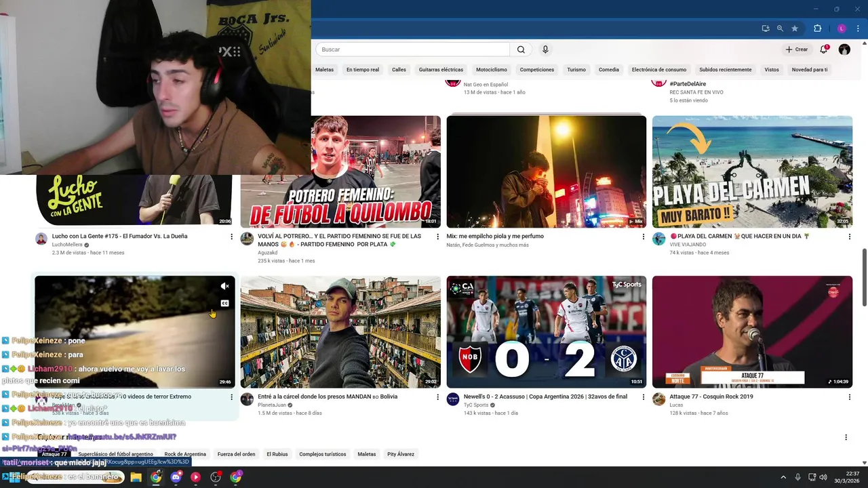Open OBS Studio from the taskbar
868x488 pixels.
216,477
